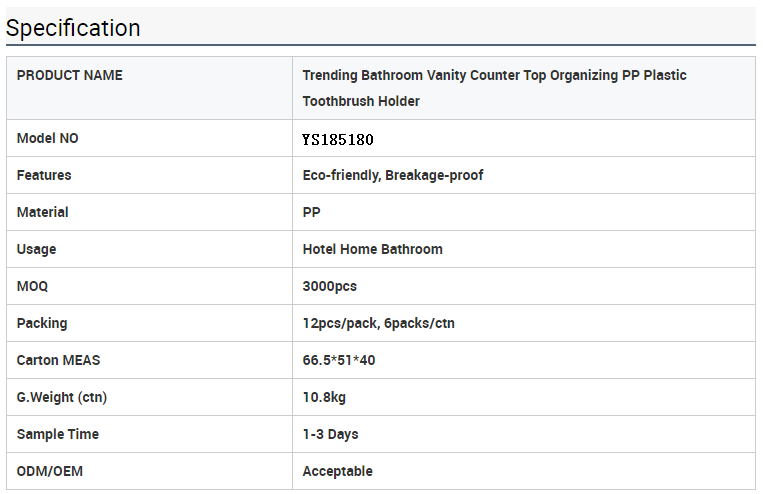Click the 10.8kg gross weight value

point(324,397)
